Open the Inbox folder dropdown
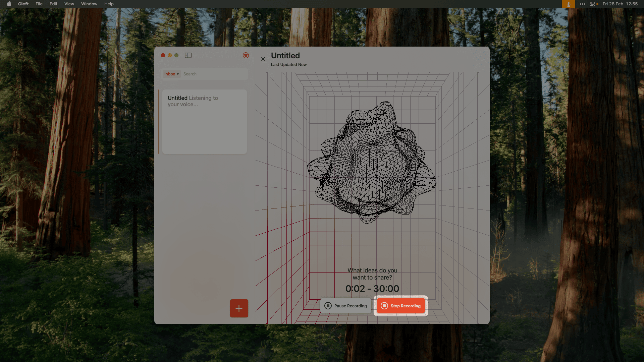644x362 pixels. (x=171, y=74)
